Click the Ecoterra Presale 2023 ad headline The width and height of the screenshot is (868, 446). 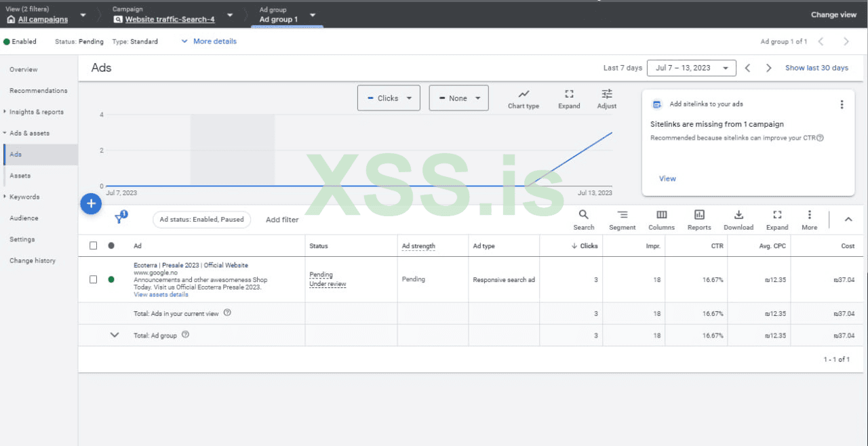point(191,265)
